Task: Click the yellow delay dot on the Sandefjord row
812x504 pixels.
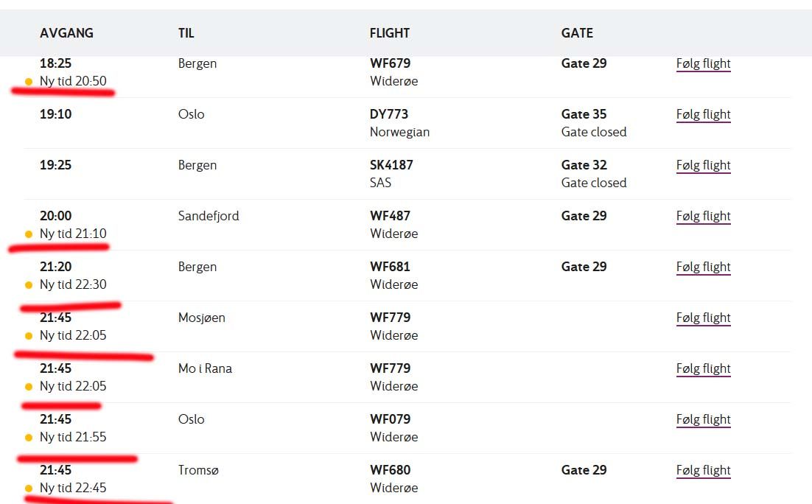Action: (29, 234)
